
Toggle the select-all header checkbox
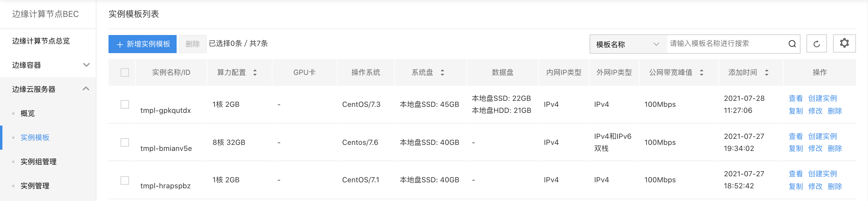click(x=125, y=72)
